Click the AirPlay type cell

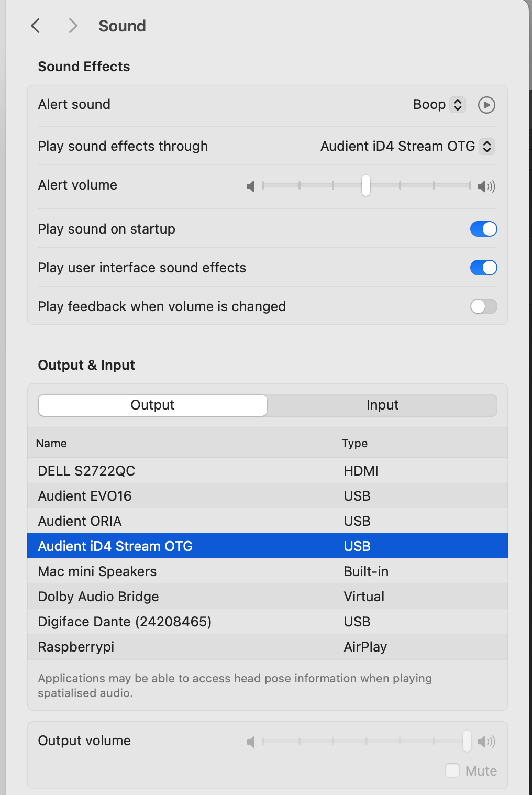(x=365, y=647)
